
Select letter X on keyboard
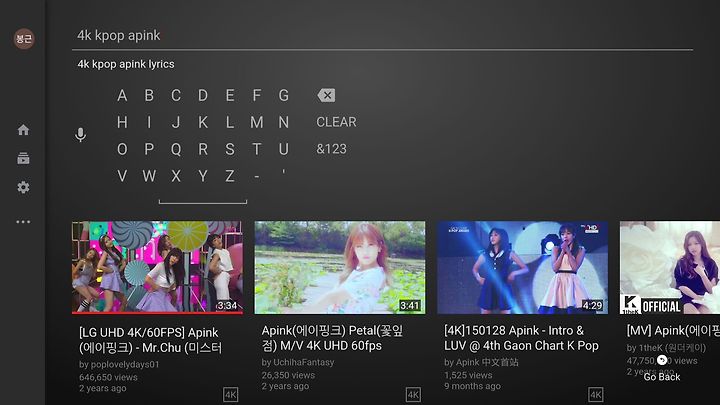click(x=176, y=176)
